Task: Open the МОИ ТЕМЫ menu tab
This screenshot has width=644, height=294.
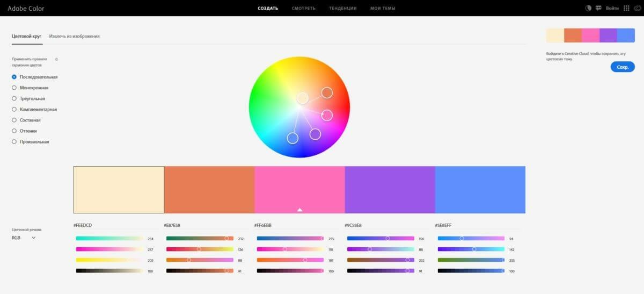Action: 383,9
